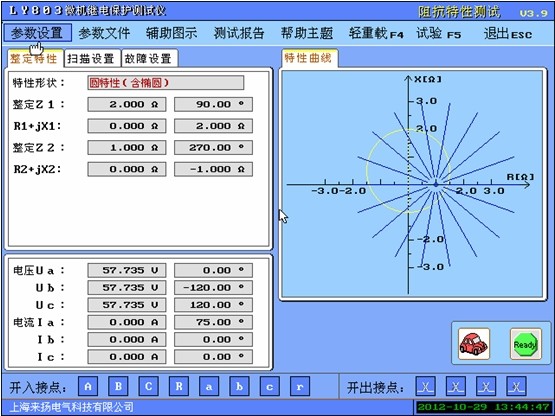Open the 参数文件 menu
This screenshot has height=416, width=555.
(104, 33)
